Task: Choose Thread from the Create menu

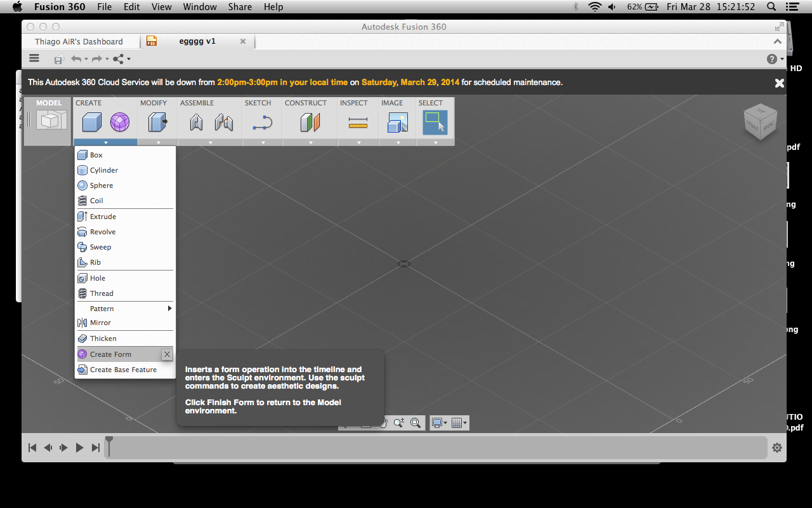Action: pyautogui.click(x=125, y=293)
